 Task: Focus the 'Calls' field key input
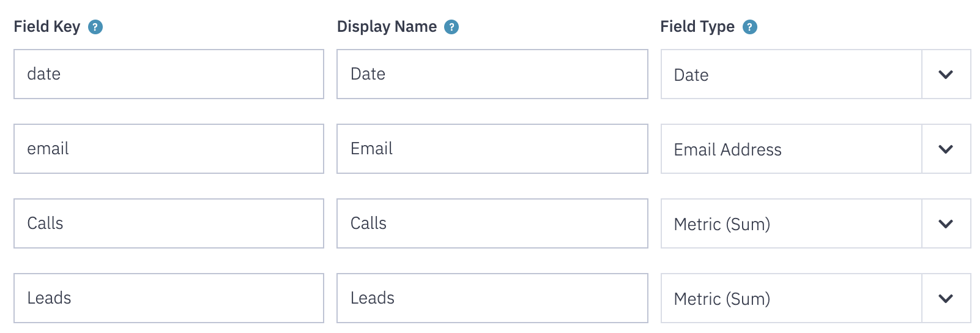click(169, 223)
